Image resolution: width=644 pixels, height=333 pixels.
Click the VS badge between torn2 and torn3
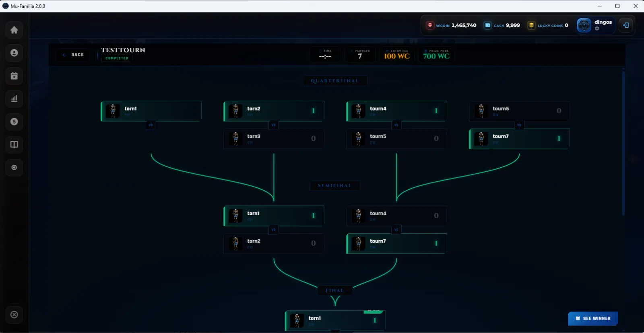point(274,125)
